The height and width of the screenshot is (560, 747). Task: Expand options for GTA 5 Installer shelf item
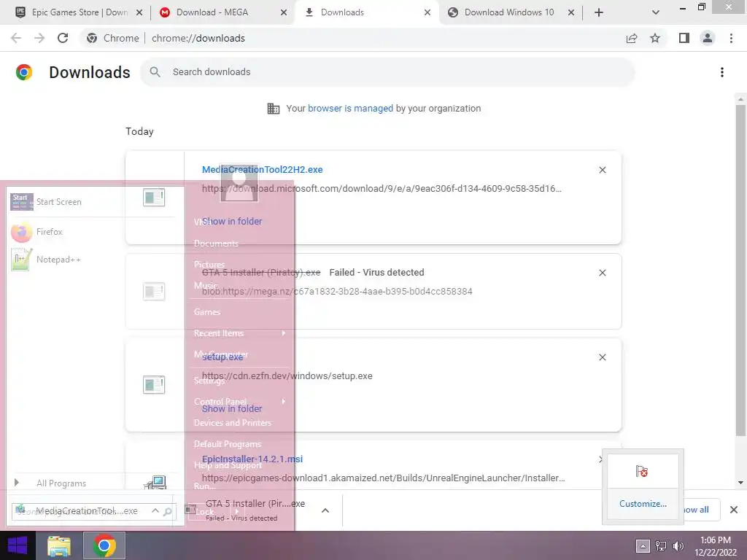point(325,510)
